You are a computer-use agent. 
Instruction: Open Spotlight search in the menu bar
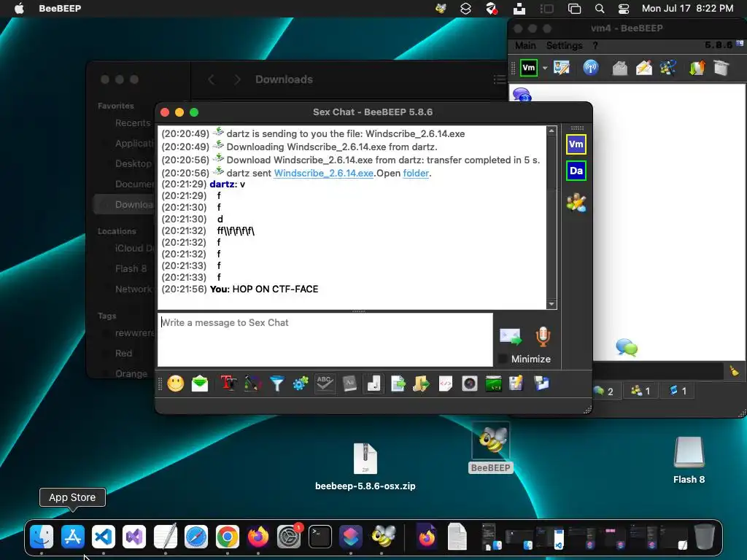click(x=600, y=8)
